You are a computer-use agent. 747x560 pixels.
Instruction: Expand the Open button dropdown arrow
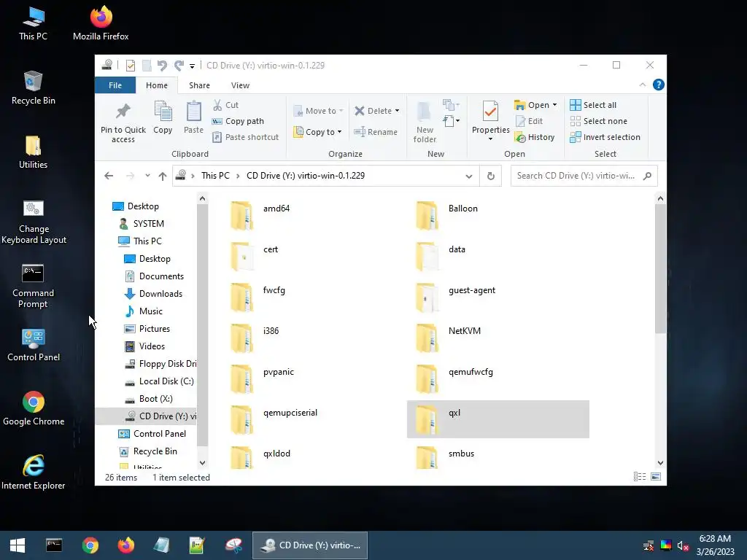(554, 105)
